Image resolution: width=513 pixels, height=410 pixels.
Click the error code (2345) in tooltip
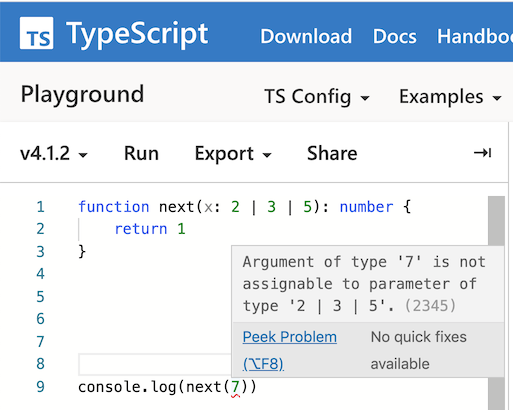[430, 306]
